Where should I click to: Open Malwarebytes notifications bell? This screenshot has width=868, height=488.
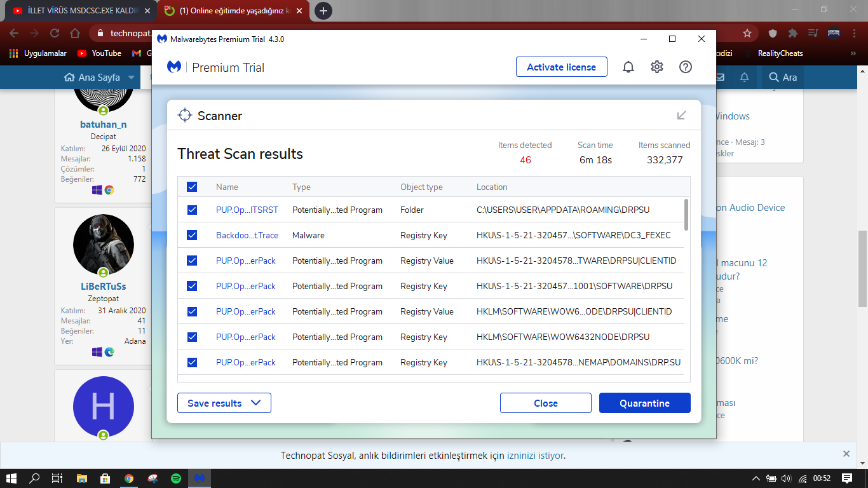coord(628,67)
